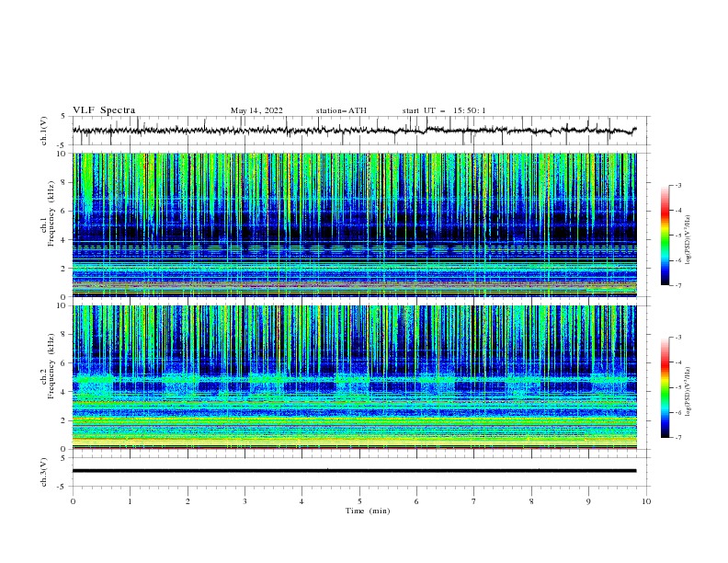Click the ch.3 flat black trace
The width and height of the screenshot is (728, 563).
[354, 471]
